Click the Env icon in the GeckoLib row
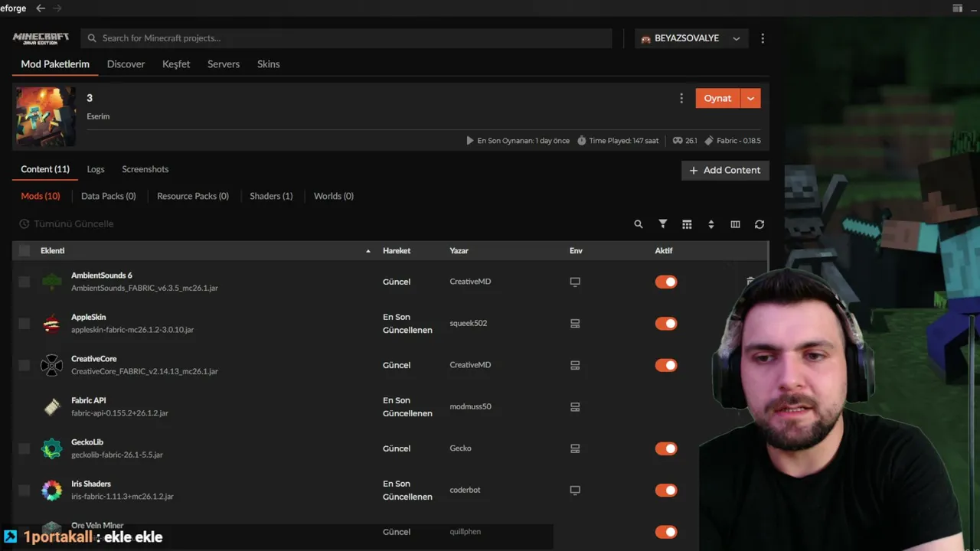This screenshot has height=551, width=980. tap(575, 448)
